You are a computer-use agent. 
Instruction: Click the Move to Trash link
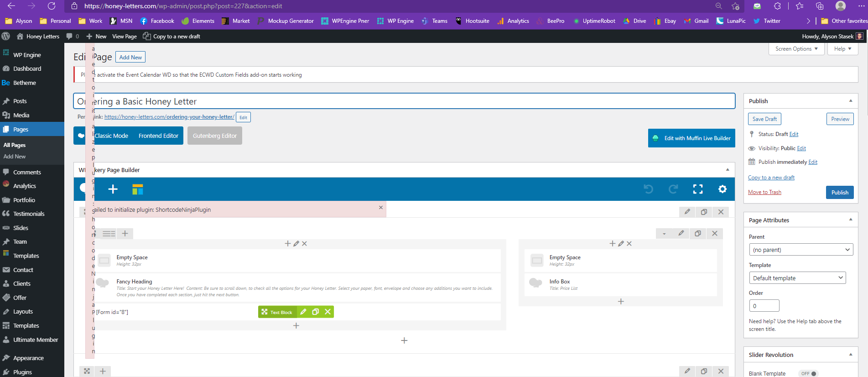click(x=764, y=192)
